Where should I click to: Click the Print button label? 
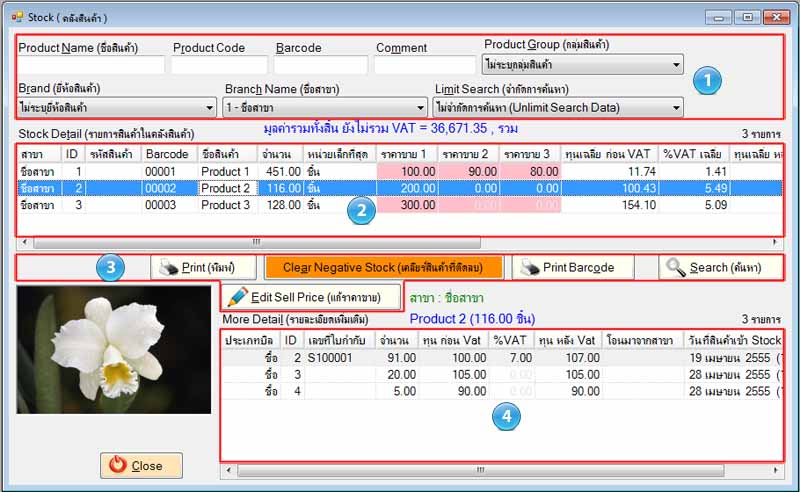pos(208,267)
